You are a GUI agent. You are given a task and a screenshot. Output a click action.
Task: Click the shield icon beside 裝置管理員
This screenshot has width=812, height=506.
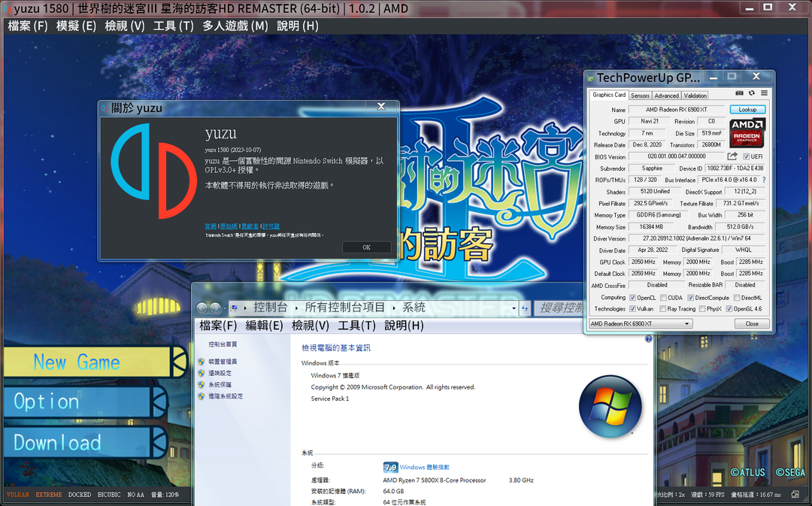point(201,362)
